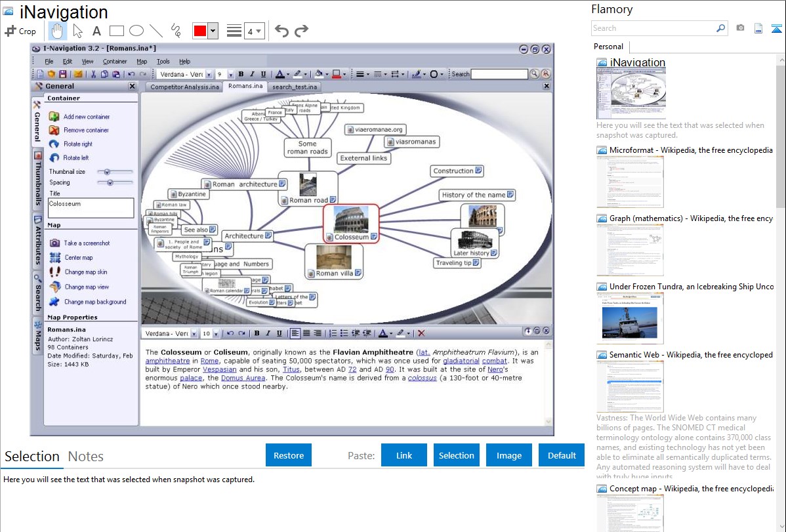Screen dimensions: 786x532
Task: Click the large Flamory undo arrow
Action: [x=281, y=31]
